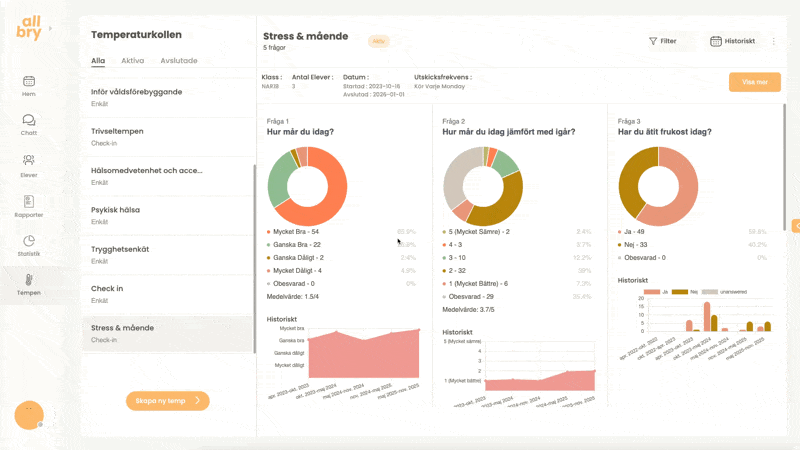Open the Chatt icon in sidebar

coord(29,124)
